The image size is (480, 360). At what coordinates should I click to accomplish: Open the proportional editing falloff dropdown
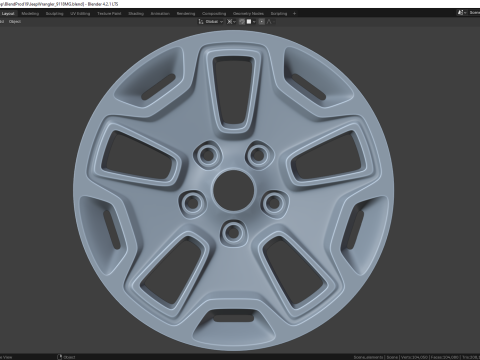pos(271,22)
